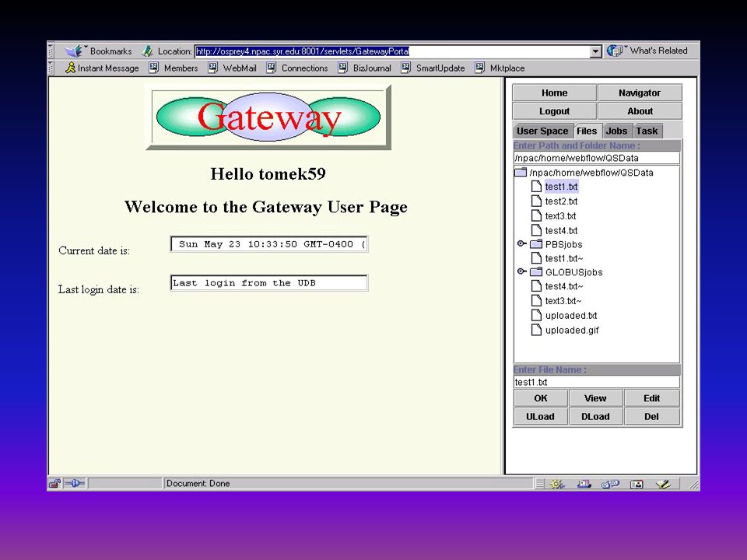The image size is (747, 560).
Task: Open the Members toolbar shortcut
Action: coord(174,68)
